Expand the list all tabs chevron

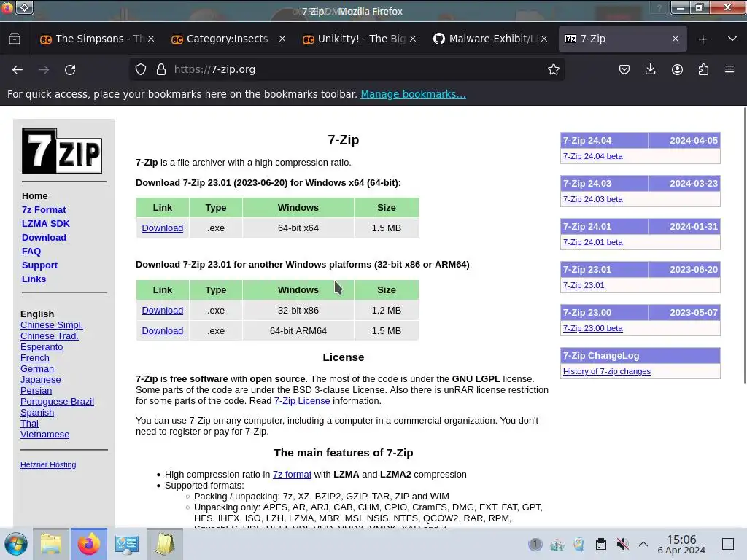732,39
